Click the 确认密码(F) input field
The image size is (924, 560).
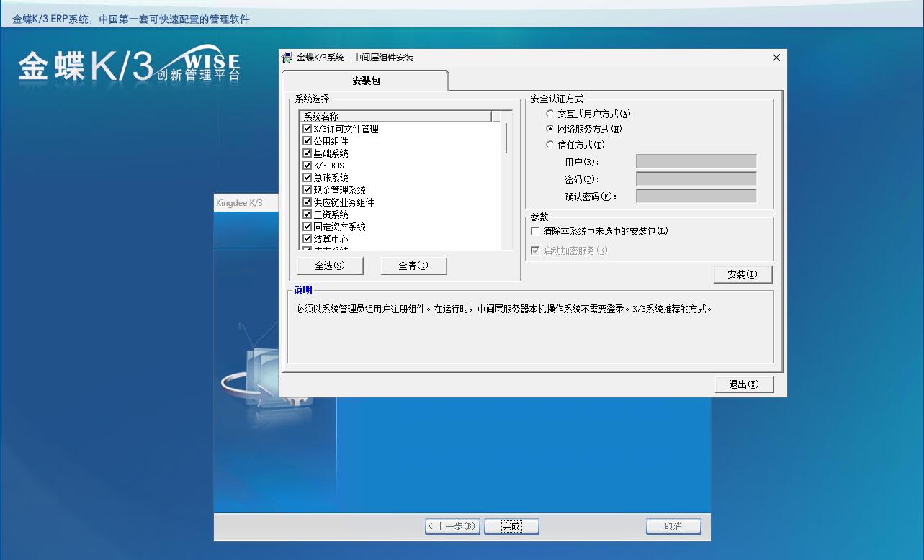696,196
